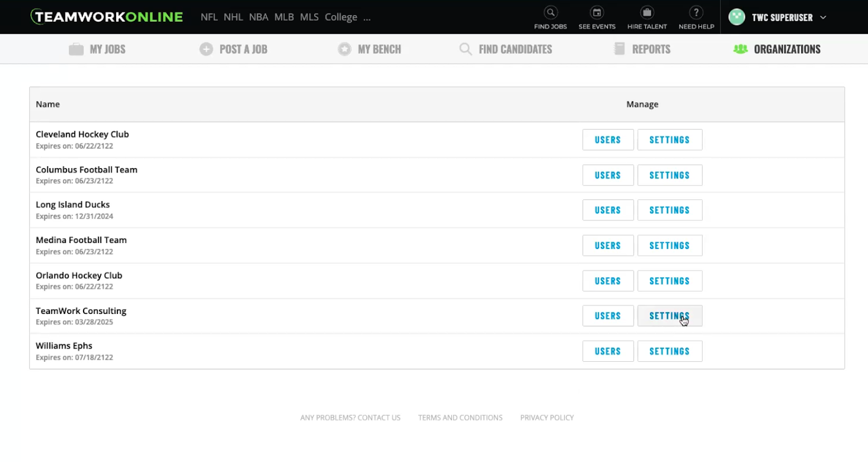Select the Long Island Ducks organization name
The image size is (868, 462).
click(x=73, y=205)
